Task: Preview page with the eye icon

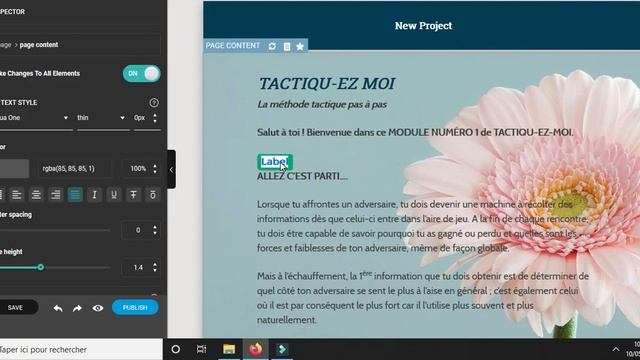Action: click(98, 308)
